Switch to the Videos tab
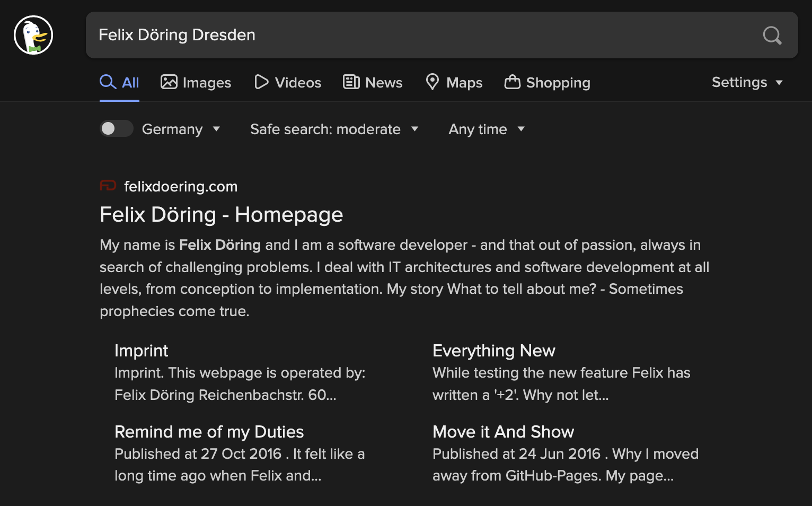Viewport: 812px width, 506px height. [x=288, y=82]
